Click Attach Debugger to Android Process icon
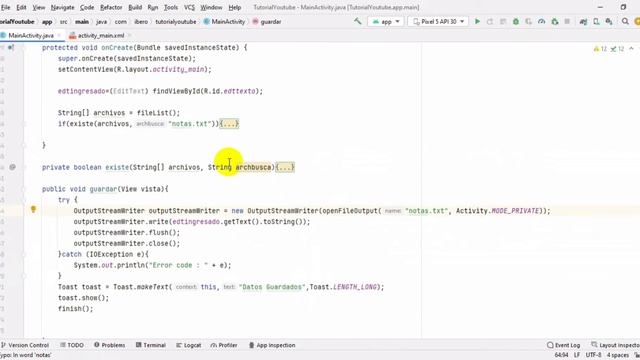The width and height of the screenshot is (640, 360). 555,22
